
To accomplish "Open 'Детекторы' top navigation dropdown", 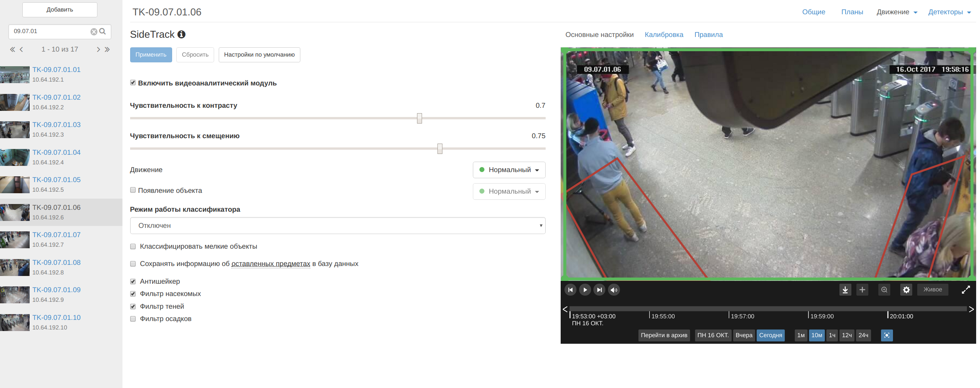I will pos(949,12).
